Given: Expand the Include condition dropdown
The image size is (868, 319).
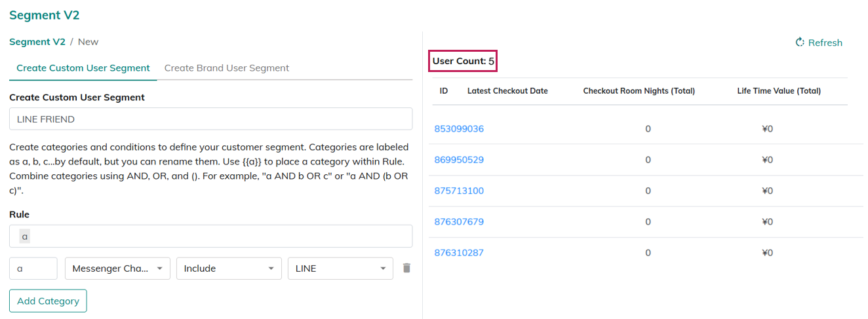Looking at the screenshot, I should click(229, 269).
